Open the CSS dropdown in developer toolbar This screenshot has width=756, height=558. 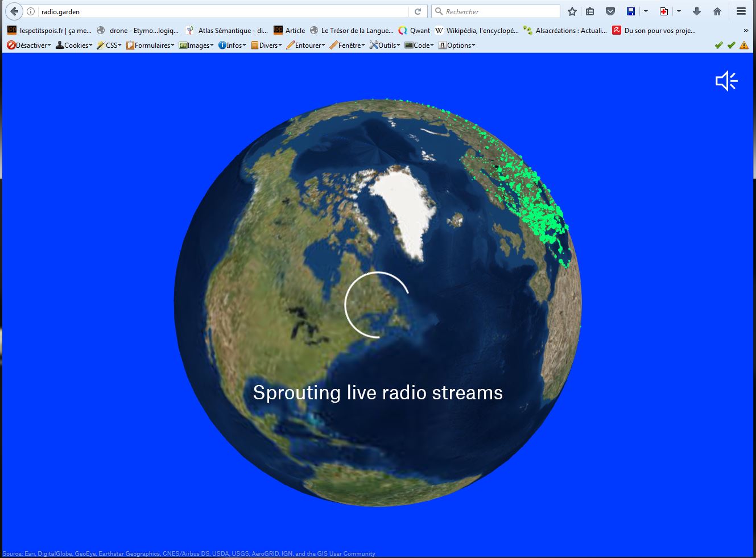click(x=110, y=46)
